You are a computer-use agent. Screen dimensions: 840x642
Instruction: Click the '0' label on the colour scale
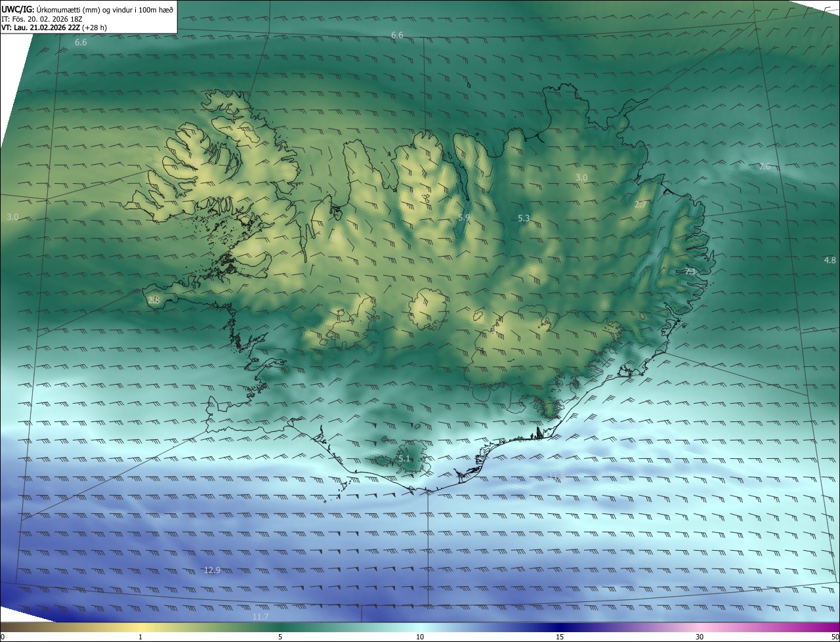(3, 637)
